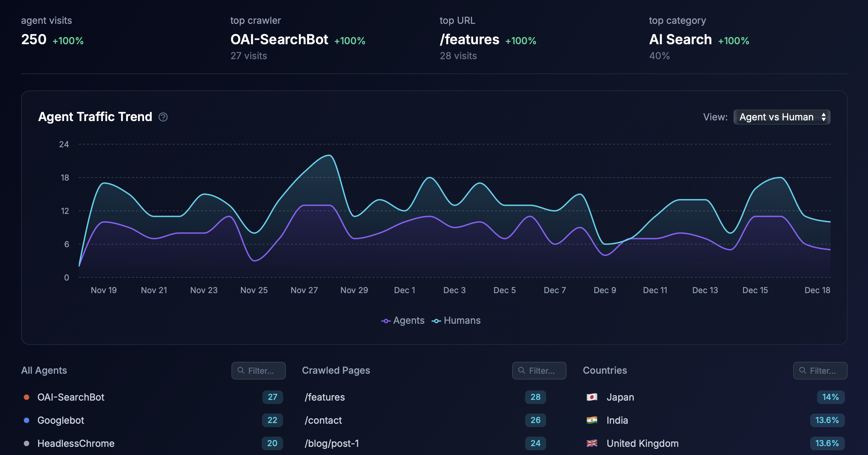Hide agent data via the Agents legend marker
Viewport: 868px width, 455px height.
pos(386,320)
